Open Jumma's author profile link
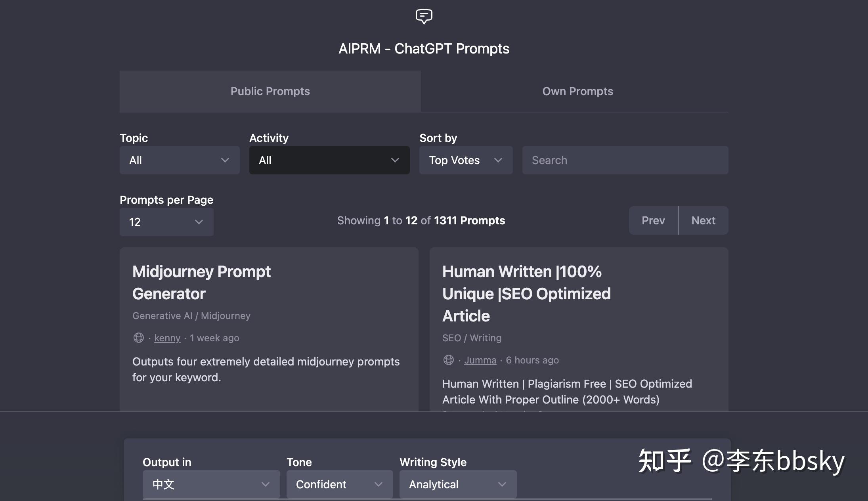Image resolution: width=868 pixels, height=501 pixels. [x=480, y=360]
